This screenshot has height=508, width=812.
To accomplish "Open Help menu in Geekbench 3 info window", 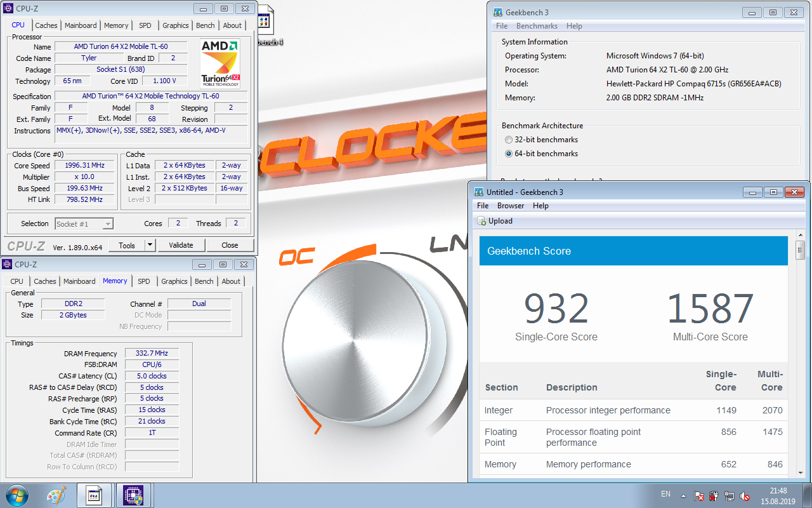I will [x=574, y=26].
